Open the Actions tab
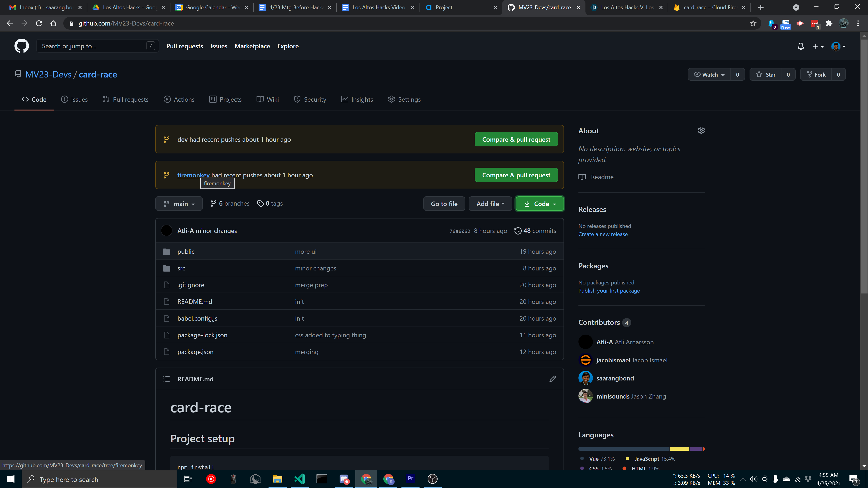The height and width of the screenshot is (488, 868). click(179, 99)
